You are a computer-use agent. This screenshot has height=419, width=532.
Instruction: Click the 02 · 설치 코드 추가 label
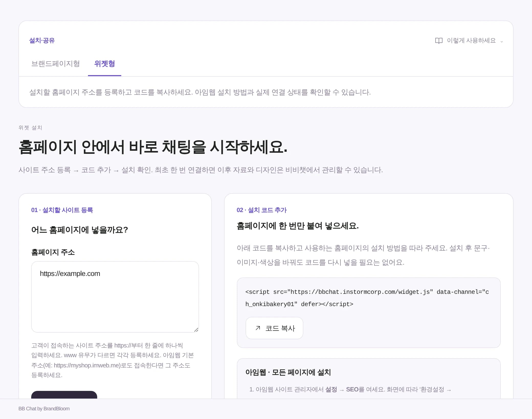coord(262,210)
